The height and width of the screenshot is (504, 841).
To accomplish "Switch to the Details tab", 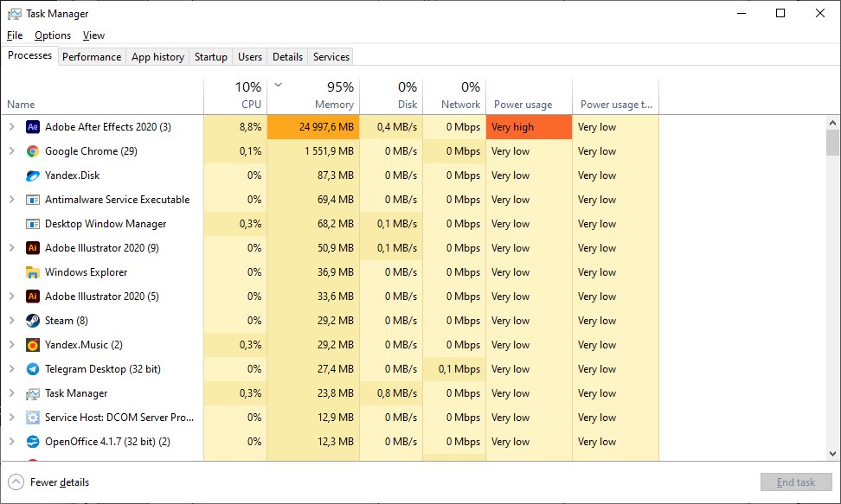I will [x=287, y=57].
